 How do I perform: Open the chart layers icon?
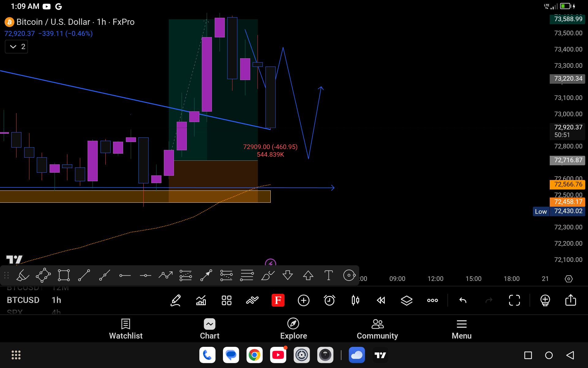pos(406,300)
